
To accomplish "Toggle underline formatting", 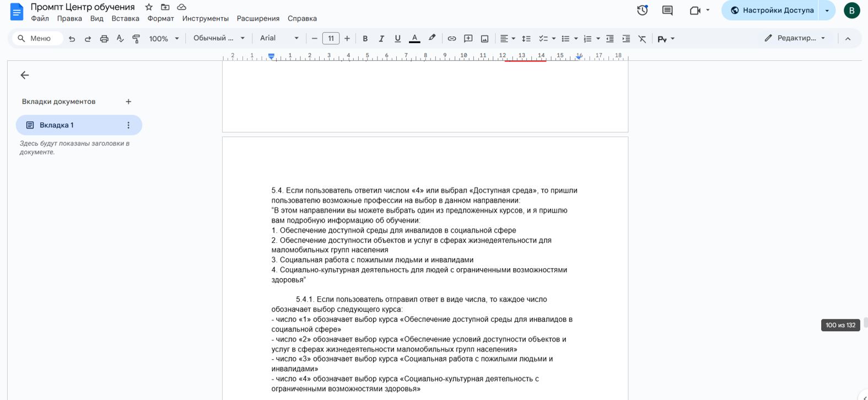I will [x=397, y=39].
